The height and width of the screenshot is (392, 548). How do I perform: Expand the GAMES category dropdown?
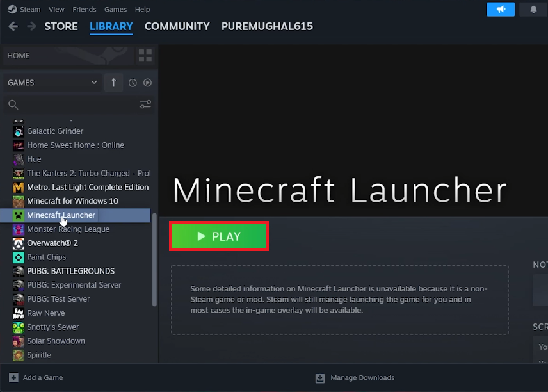click(94, 83)
